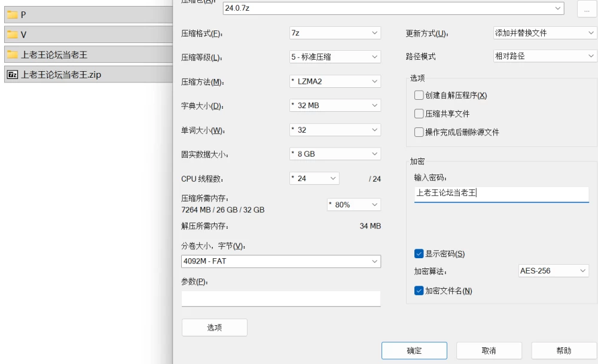The height and width of the screenshot is (364, 598).
Task: Open the 压缩等级 dropdown
Action: (335, 57)
